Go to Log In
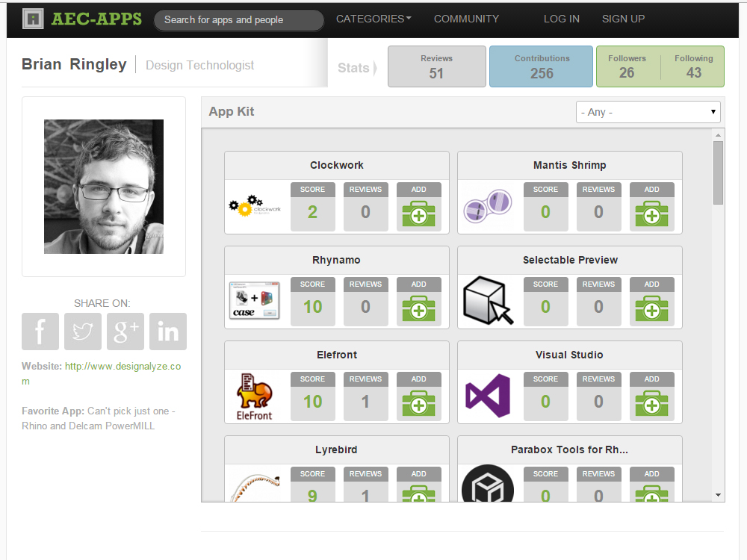The image size is (747, 560). (x=562, y=19)
